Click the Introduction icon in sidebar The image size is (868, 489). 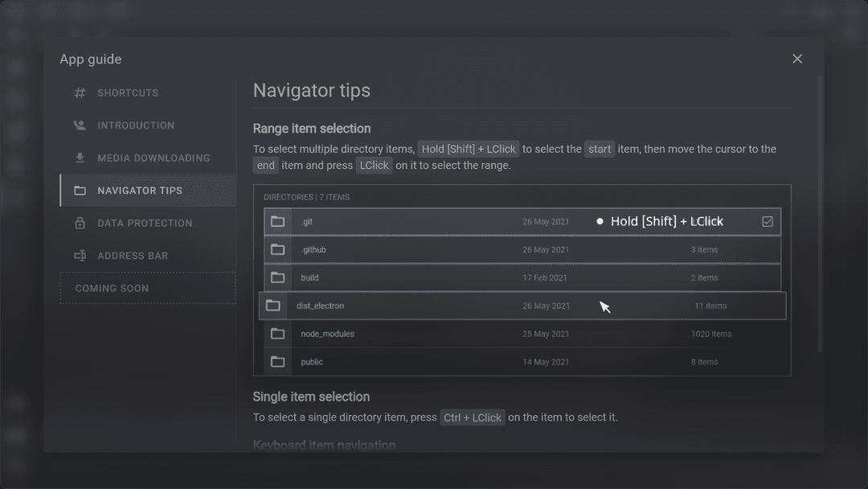click(x=80, y=125)
